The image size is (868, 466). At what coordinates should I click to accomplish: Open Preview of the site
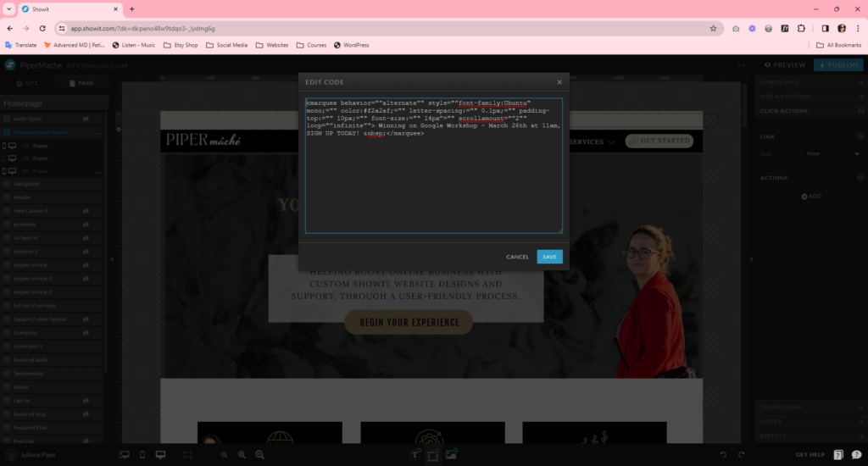(x=785, y=64)
